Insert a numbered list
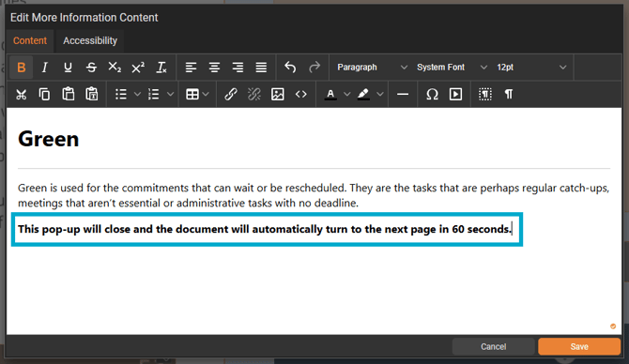Viewport: 629px width, 364px height. point(154,95)
